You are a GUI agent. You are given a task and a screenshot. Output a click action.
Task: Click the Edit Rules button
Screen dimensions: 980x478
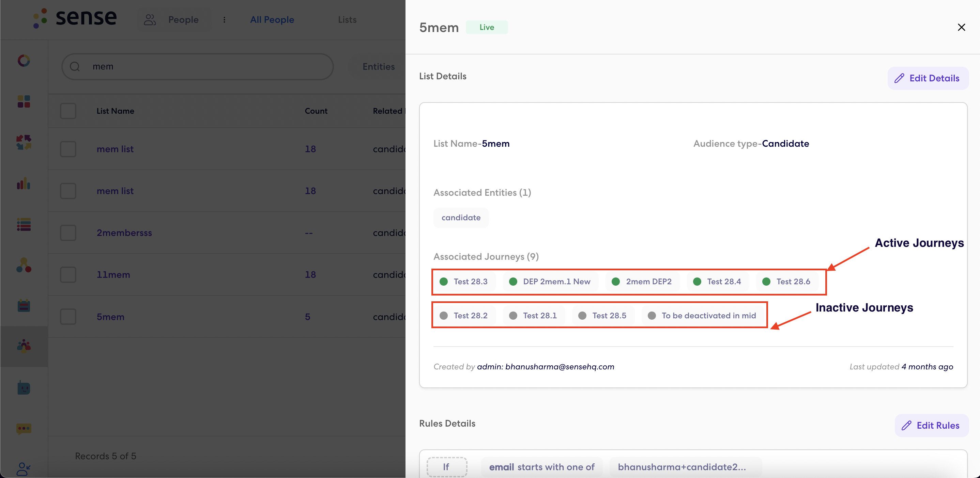coord(931,425)
